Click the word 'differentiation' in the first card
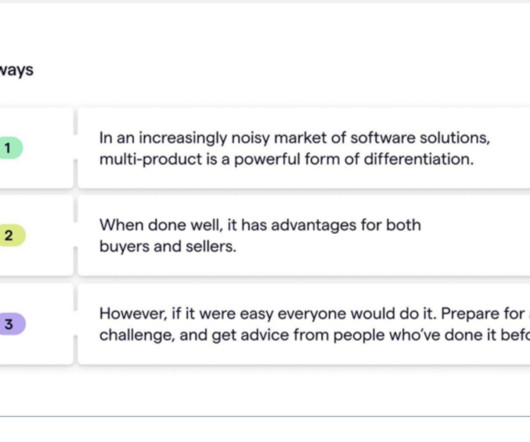Viewport: 530px width, 442px height. 418,159
